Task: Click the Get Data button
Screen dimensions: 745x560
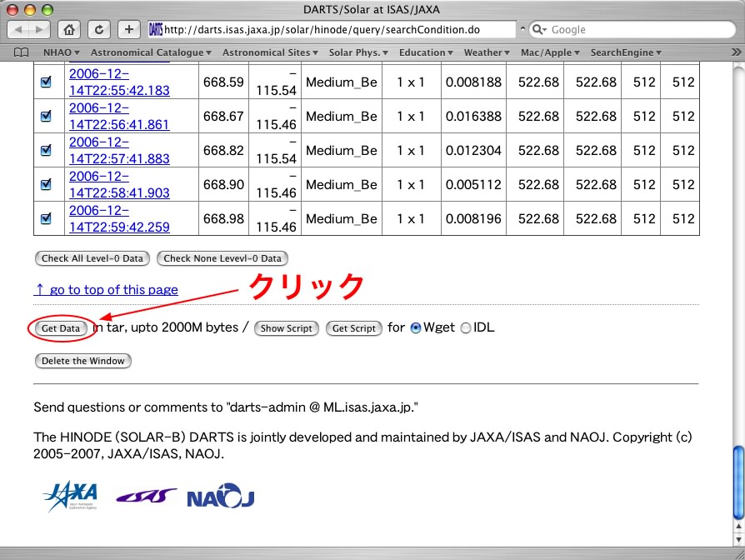Action: (x=61, y=328)
